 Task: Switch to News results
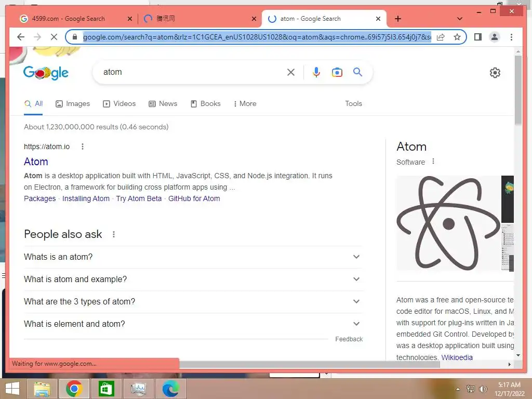point(163,103)
